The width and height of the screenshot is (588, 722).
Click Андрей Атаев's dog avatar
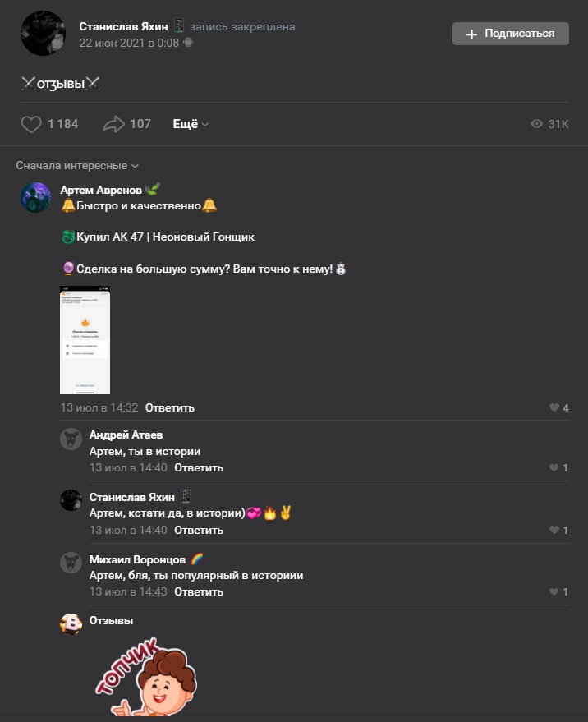(x=71, y=439)
